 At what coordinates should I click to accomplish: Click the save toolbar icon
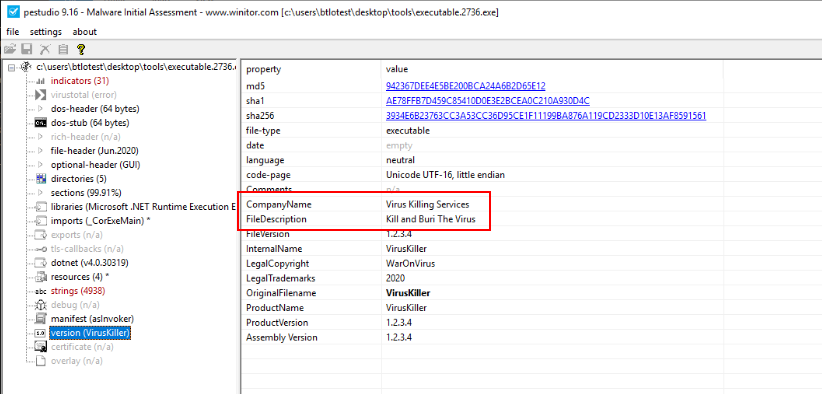(x=27, y=49)
